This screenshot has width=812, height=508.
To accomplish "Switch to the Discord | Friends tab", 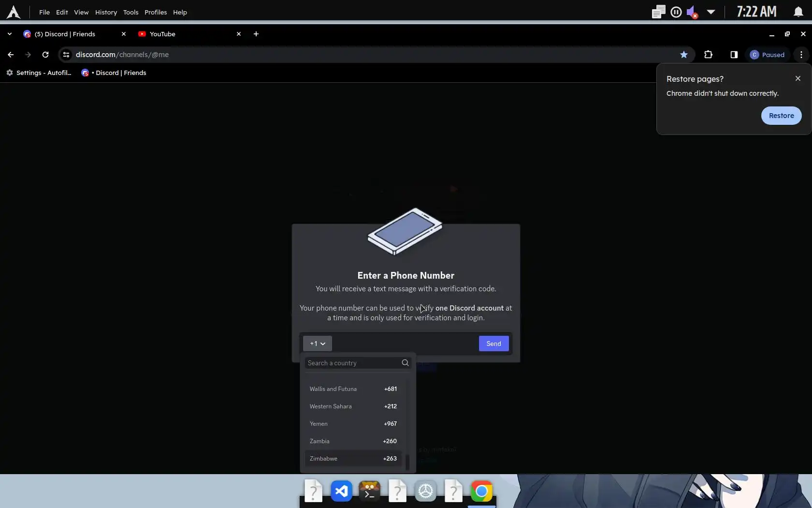I will click(x=74, y=34).
